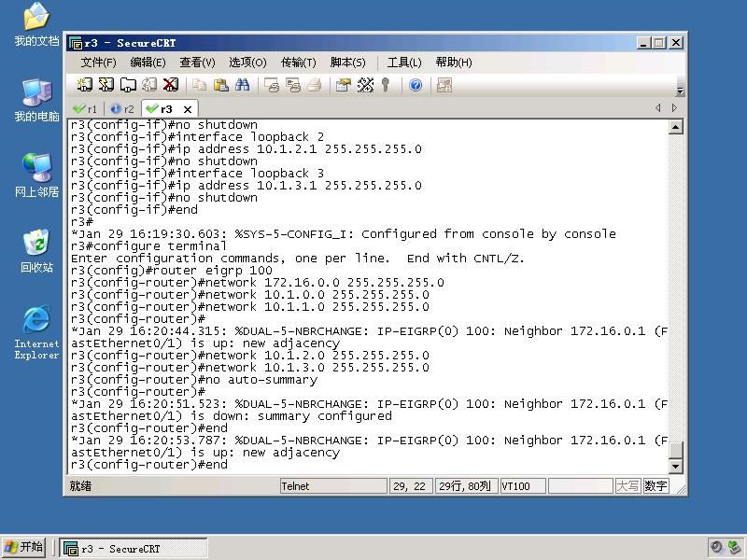Viewport: 747px width, 560px height.
Task: Open the 脚本(S) menu
Action: point(347,63)
